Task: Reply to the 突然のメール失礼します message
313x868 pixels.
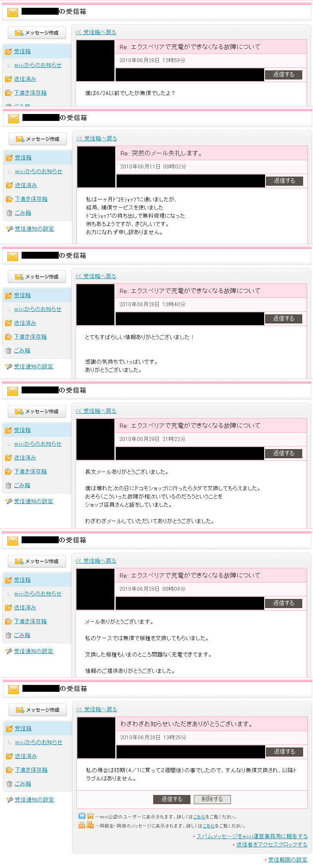Action: click(x=284, y=181)
